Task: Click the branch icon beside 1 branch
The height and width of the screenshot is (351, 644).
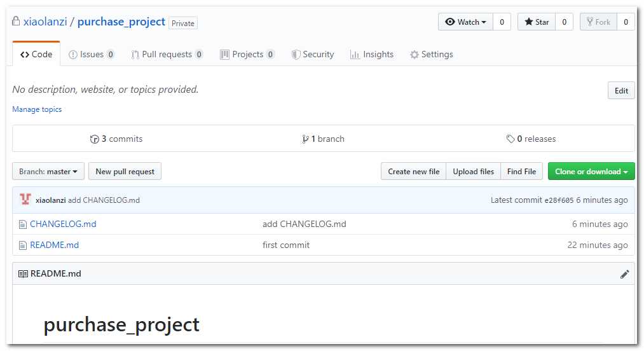Action: pos(305,139)
